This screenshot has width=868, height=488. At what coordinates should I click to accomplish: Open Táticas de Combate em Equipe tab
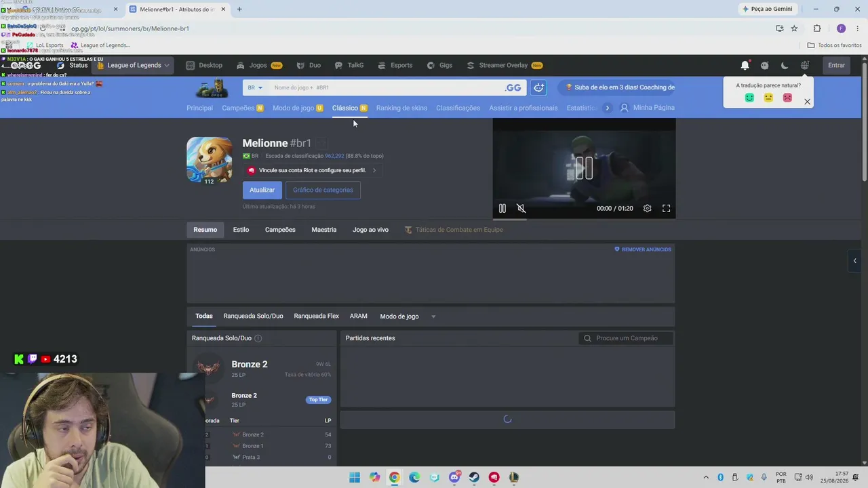pyautogui.click(x=454, y=230)
